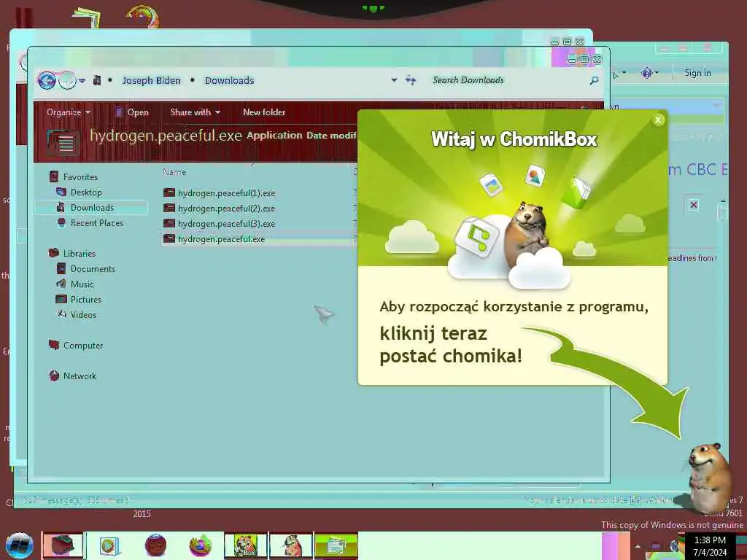Click the Back navigation arrow in Explorer

point(47,80)
